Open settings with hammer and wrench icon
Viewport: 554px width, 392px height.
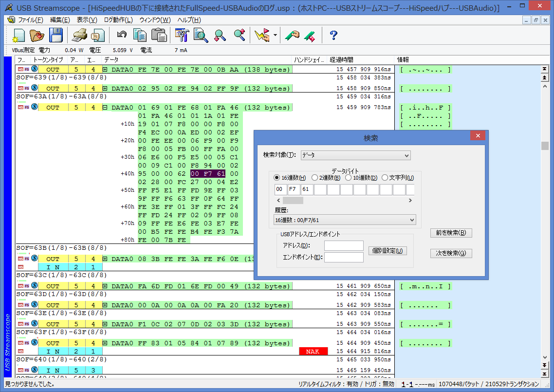click(x=182, y=36)
